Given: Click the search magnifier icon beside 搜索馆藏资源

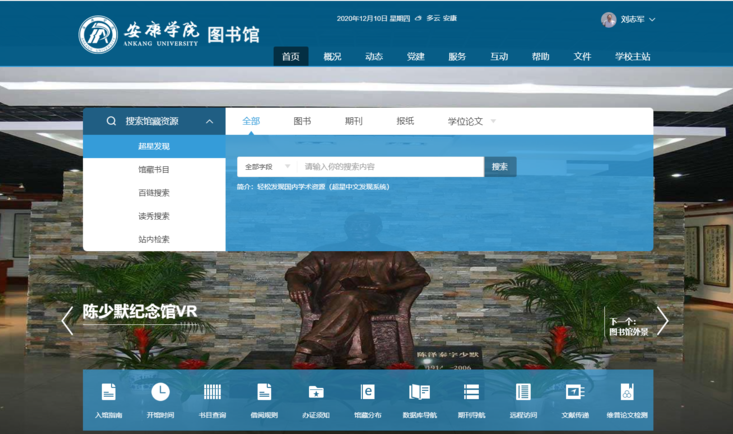Looking at the screenshot, I should pyautogui.click(x=111, y=121).
